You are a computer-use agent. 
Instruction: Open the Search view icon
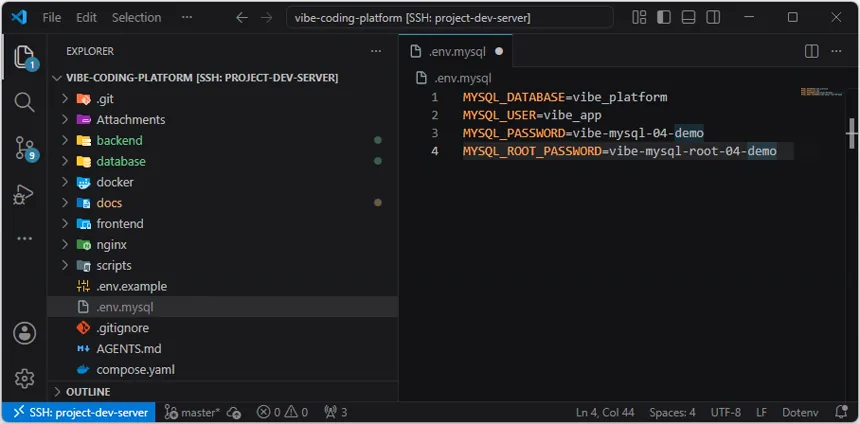[24, 102]
